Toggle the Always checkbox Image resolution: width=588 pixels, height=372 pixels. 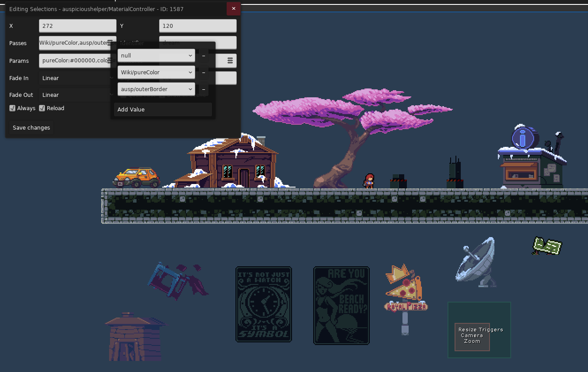12,108
